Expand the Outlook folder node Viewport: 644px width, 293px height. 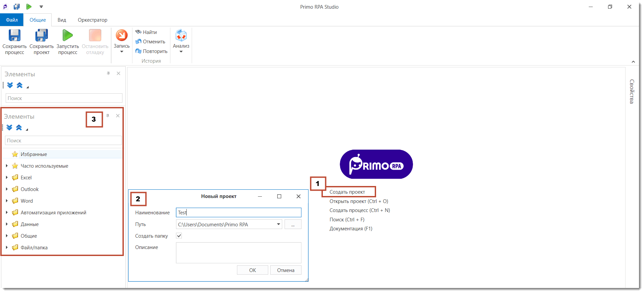pos(7,189)
